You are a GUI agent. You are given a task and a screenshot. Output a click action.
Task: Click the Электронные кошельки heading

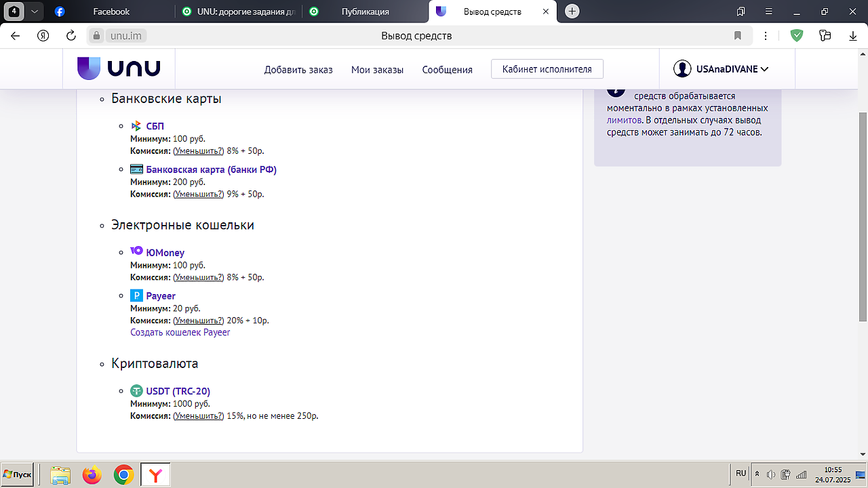[182, 224]
